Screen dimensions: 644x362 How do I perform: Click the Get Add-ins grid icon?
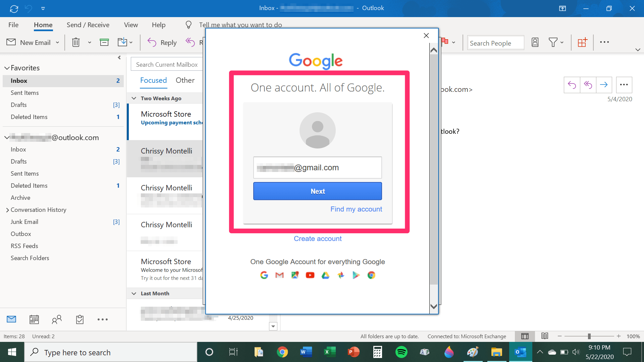coord(582,42)
